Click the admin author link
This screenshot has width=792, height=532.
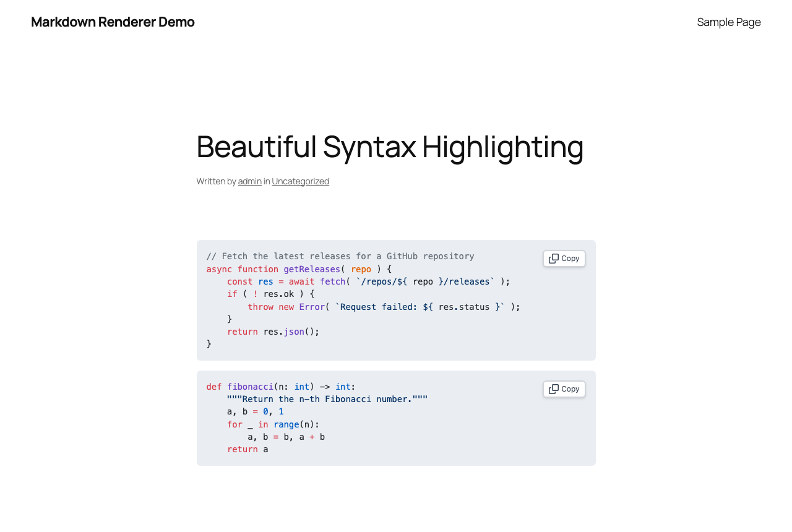(250, 181)
